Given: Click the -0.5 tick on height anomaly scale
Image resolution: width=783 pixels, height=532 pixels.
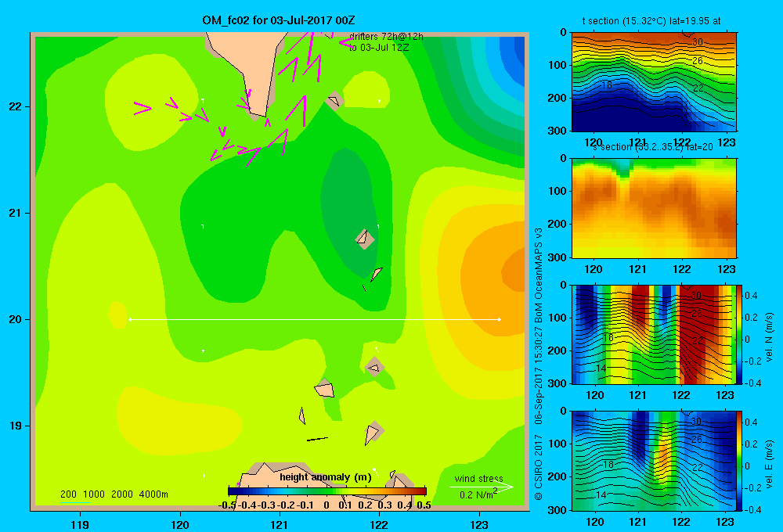Looking at the screenshot, I should coord(227,505).
